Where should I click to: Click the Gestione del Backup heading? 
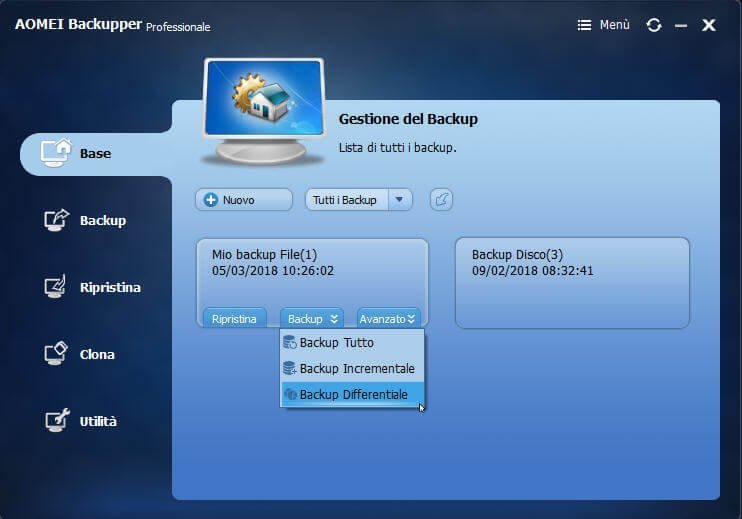[x=408, y=119]
